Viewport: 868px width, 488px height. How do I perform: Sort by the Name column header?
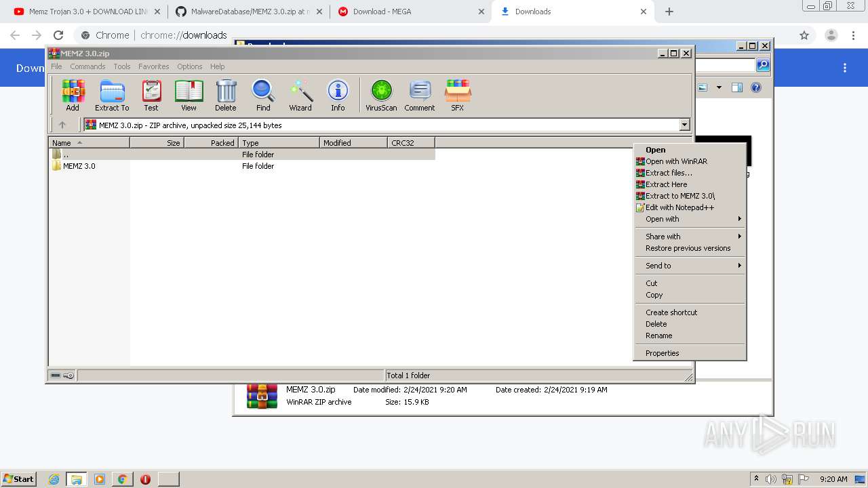[89, 142]
